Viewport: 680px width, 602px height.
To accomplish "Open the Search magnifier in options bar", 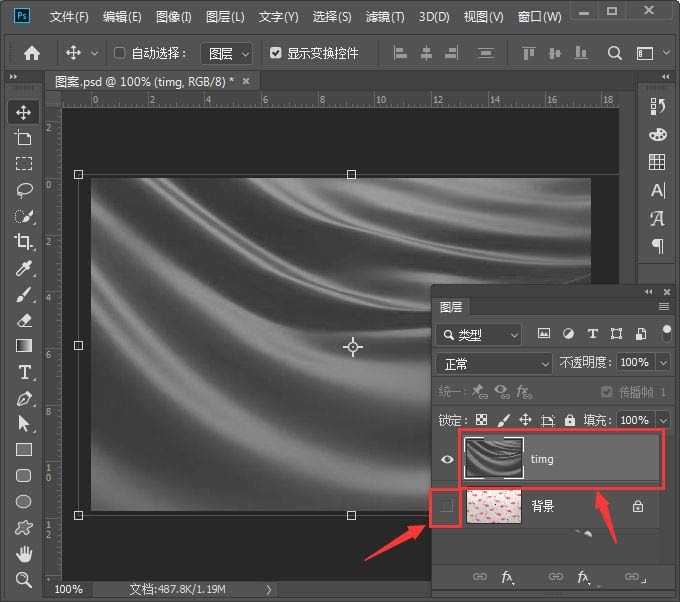I will tap(615, 53).
